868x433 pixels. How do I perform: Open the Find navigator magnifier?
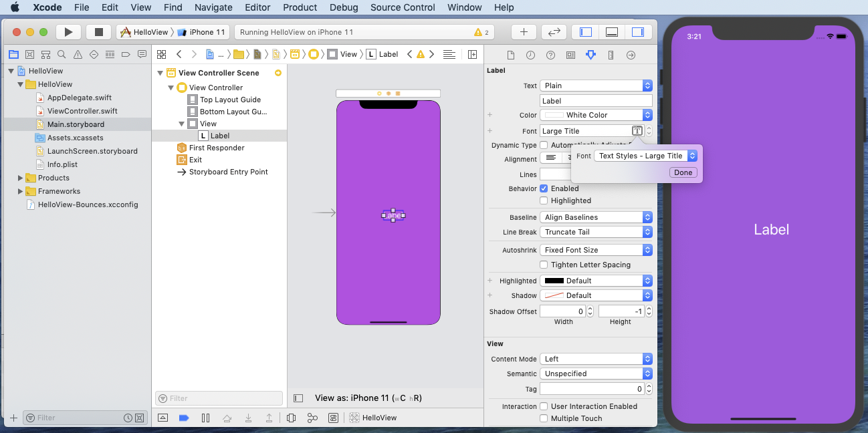pyautogui.click(x=62, y=55)
